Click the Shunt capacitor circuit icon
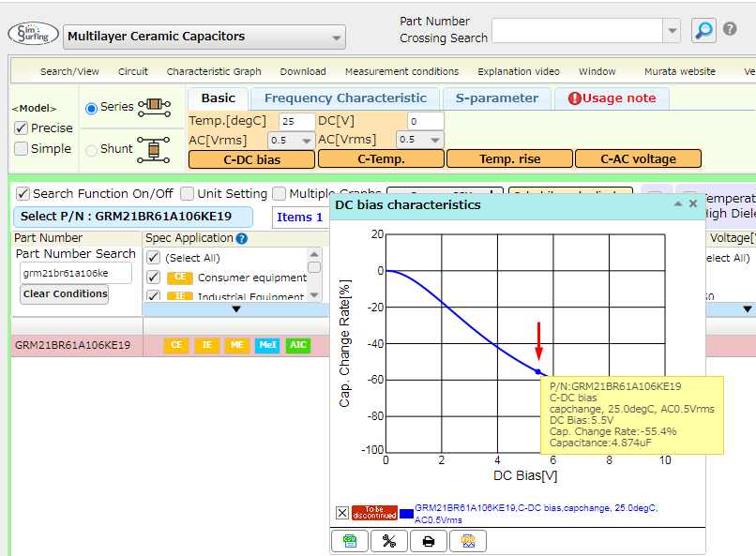This screenshot has height=556, width=756. click(x=154, y=150)
